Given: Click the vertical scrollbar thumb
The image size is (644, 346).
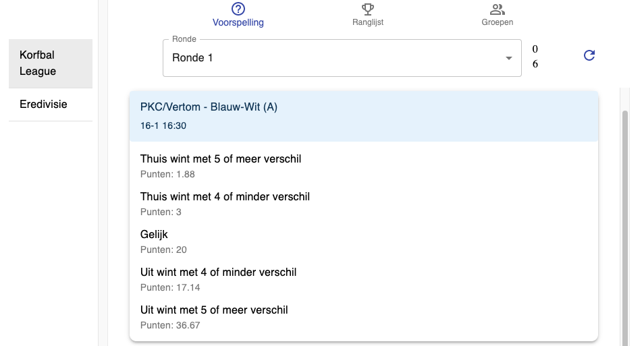Looking at the screenshot, I should pyautogui.click(x=624, y=228).
